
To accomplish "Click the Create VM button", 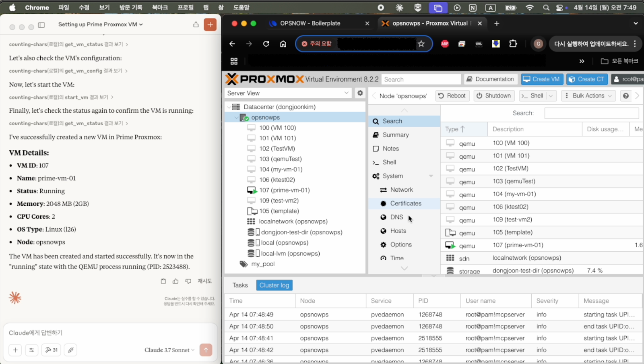I will point(542,79).
